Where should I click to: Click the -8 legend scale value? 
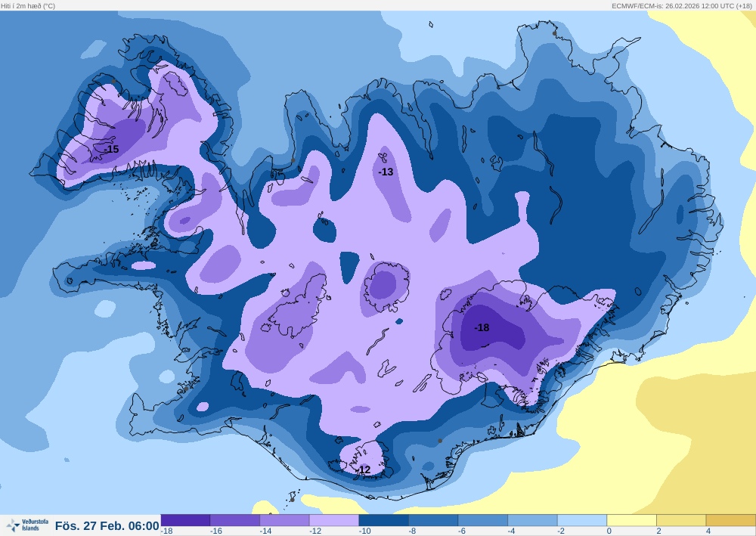(412, 531)
